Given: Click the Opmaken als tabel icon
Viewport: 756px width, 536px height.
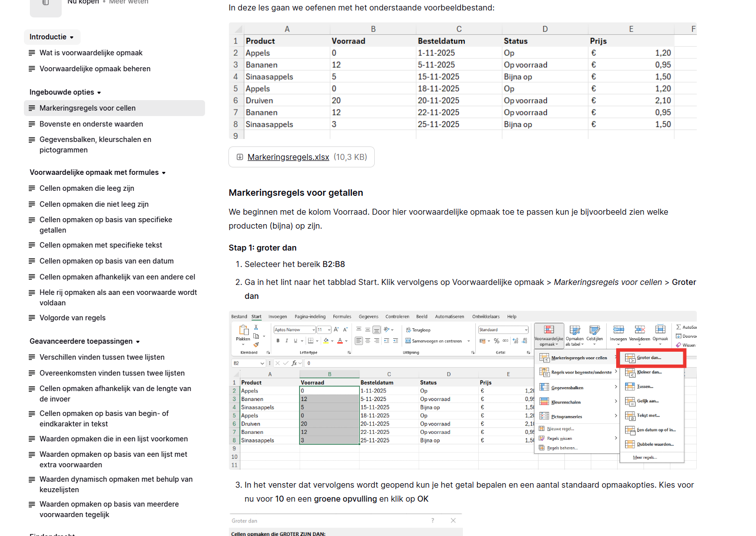Looking at the screenshot, I should 574,330.
